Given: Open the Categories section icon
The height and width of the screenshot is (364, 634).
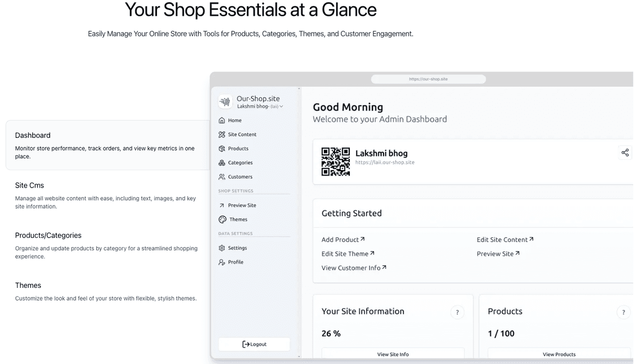Looking at the screenshot, I should pyautogui.click(x=221, y=162).
